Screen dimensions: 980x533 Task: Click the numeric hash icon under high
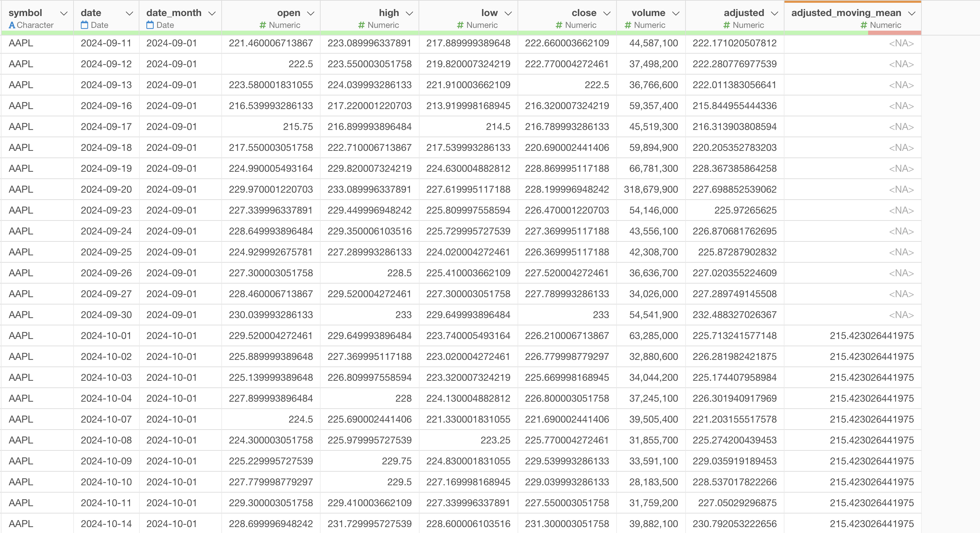[361, 25]
